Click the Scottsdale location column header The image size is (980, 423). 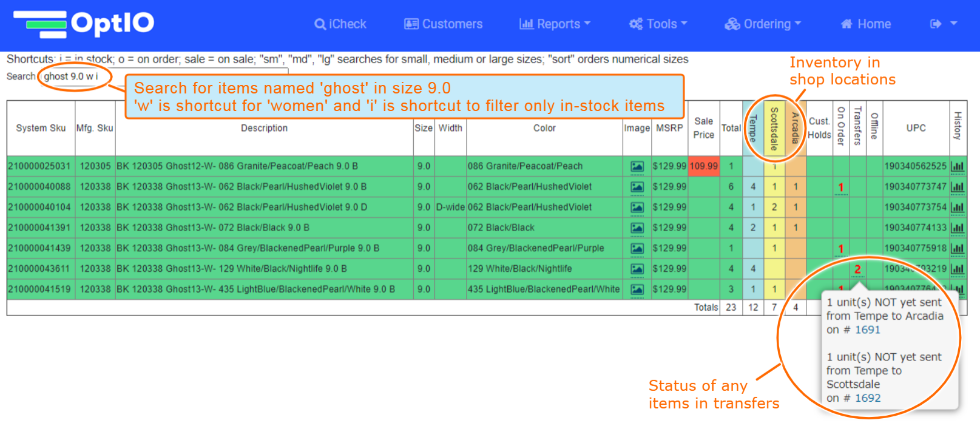point(774,129)
